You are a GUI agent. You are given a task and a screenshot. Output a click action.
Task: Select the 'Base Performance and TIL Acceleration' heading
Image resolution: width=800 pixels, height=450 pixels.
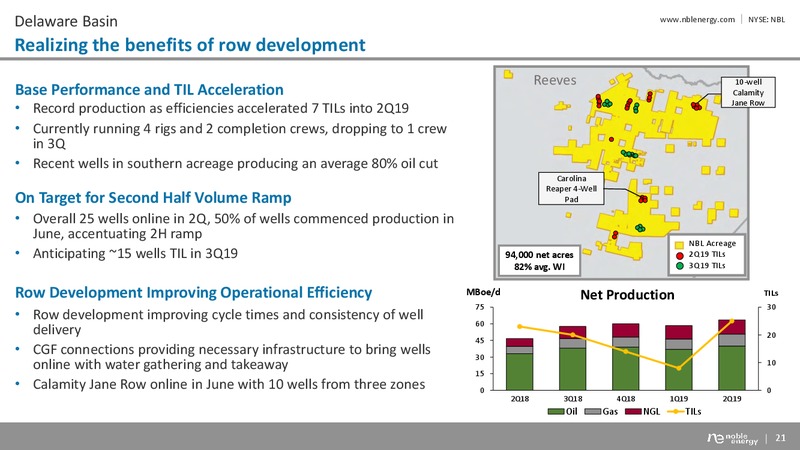[149, 89]
